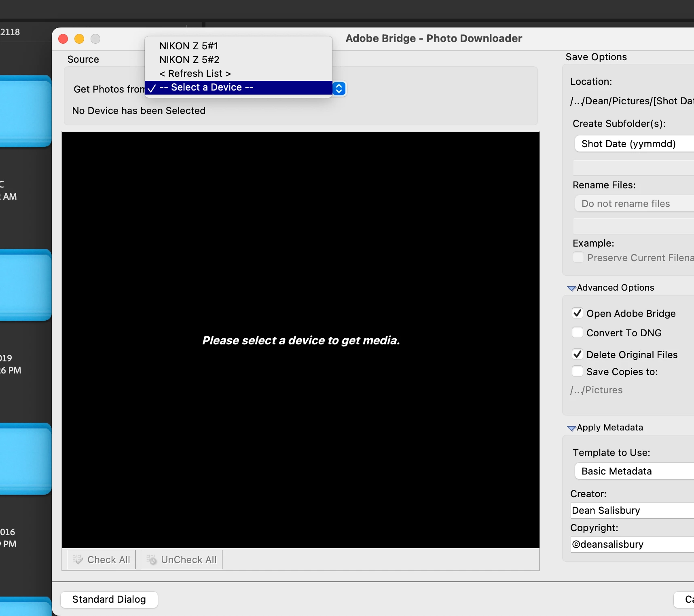Click the Refresh List menu entry
694x616 pixels.
tap(238, 73)
